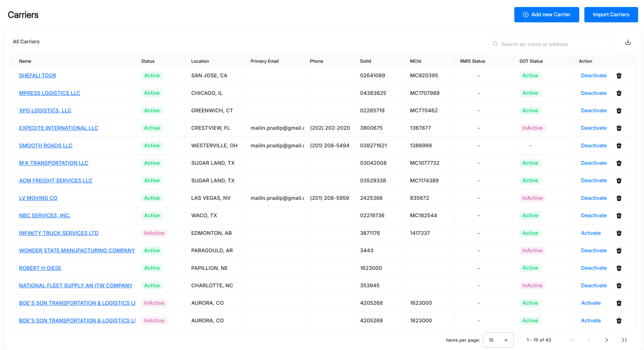Delete the SHEFALI TOOR carrier via trash icon
This screenshot has height=350, width=644.
tap(619, 75)
